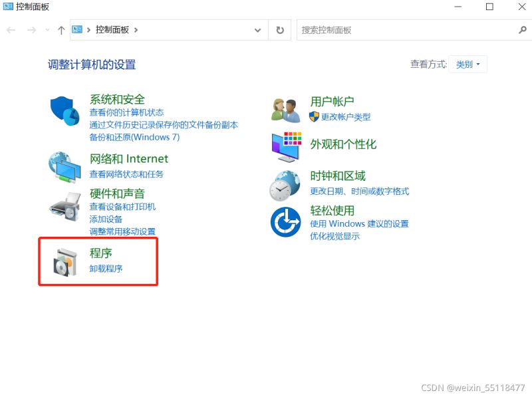Go forward with the right arrow

click(31, 30)
